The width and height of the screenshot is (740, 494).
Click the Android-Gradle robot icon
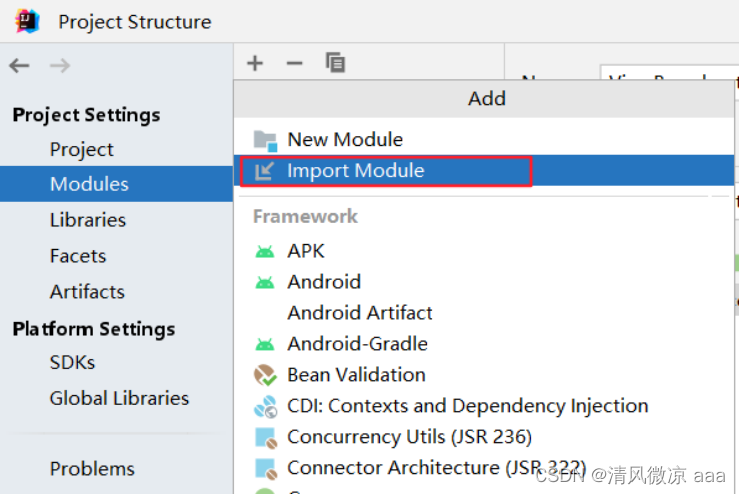[x=265, y=344]
